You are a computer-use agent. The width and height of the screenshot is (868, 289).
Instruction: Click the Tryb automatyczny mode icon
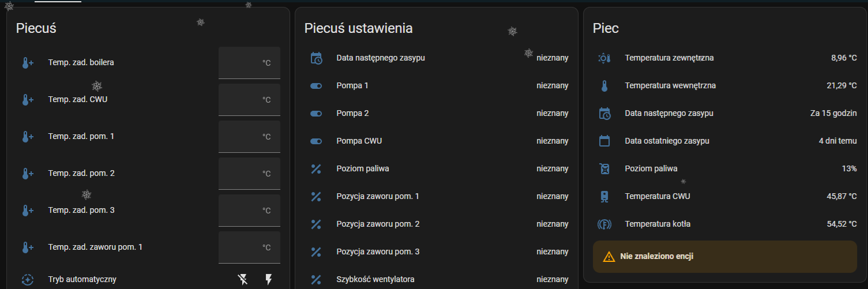coord(27,280)
